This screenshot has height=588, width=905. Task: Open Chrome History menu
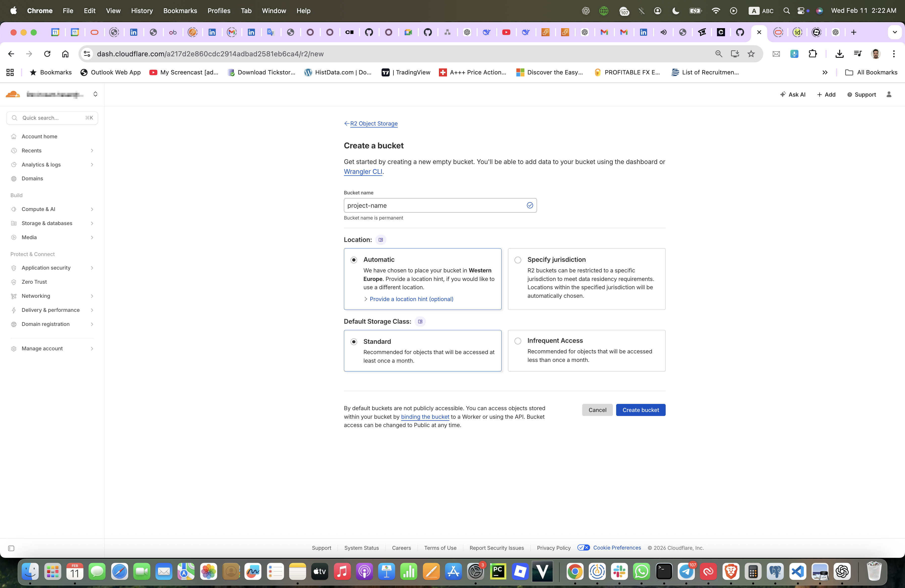click(x=142, y=11)
